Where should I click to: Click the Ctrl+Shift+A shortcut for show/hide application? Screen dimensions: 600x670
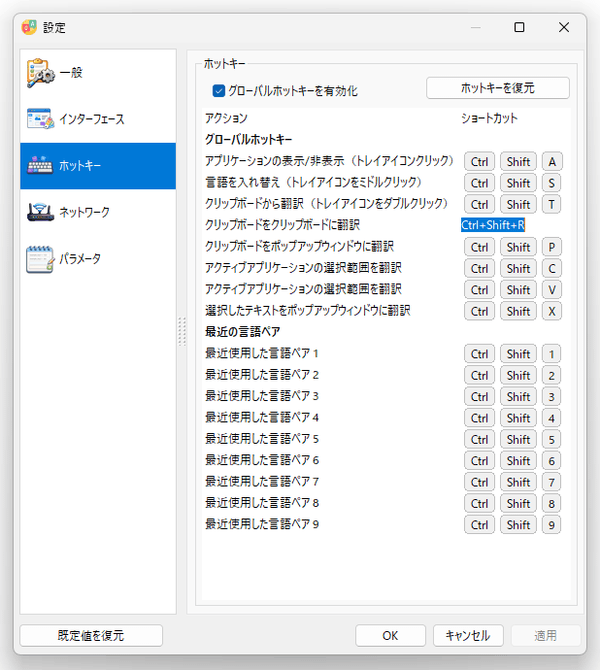(513, 162)
